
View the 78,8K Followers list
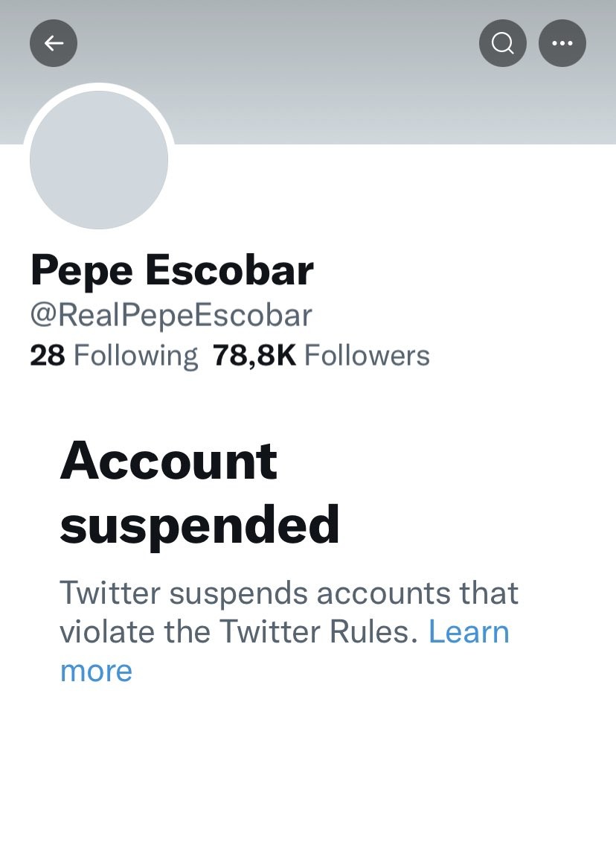click(x=321, y=356)
